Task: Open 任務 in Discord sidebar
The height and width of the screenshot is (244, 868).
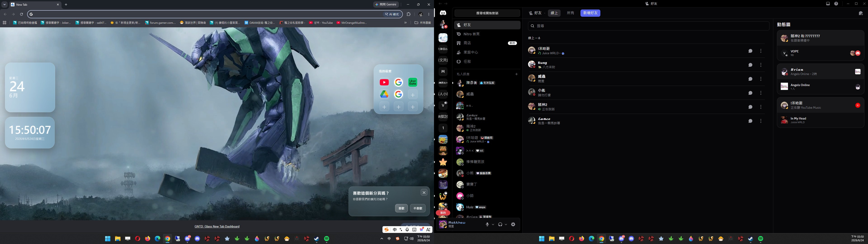Action: pyautogui.click(x=487, y=61)
